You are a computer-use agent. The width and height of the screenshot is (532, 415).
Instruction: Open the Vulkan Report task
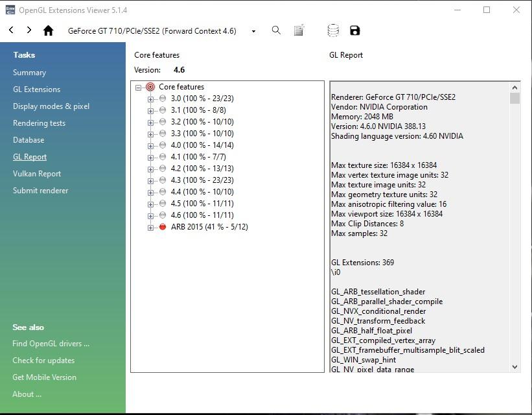click(37, 174)
